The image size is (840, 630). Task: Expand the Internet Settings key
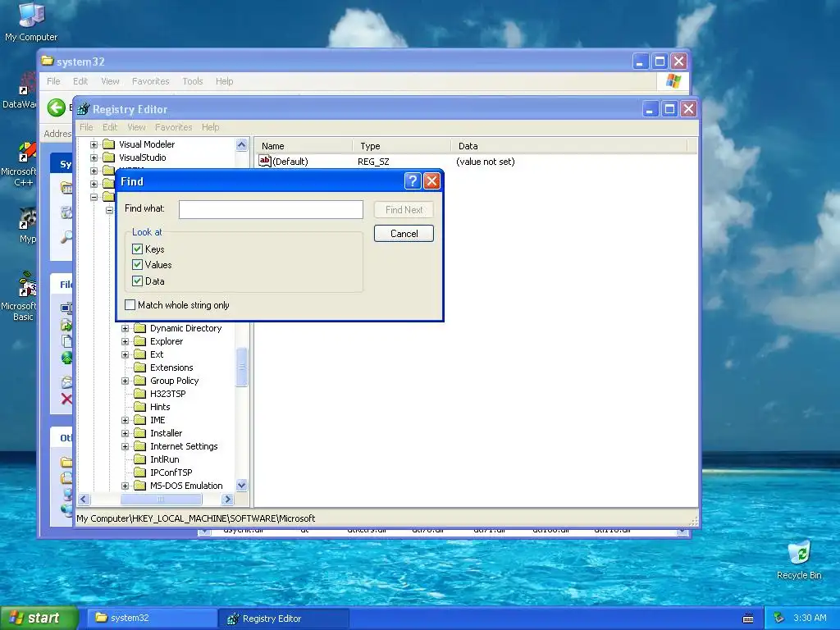[x=125, y=446]
